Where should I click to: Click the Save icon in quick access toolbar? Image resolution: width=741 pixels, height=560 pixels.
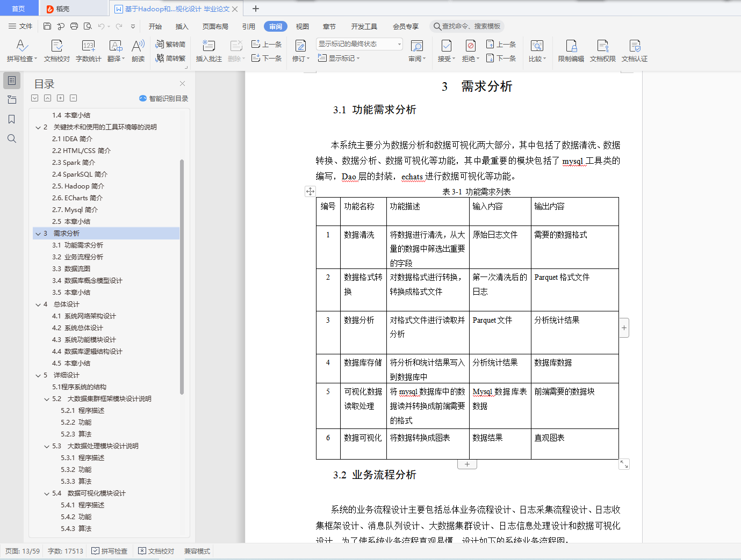coord(47,26)
